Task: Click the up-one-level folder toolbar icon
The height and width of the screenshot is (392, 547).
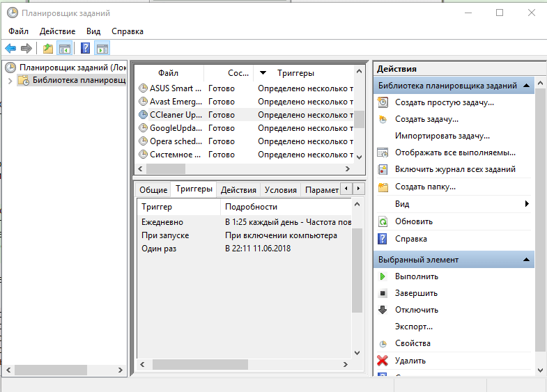Action: tap(48, 48)
